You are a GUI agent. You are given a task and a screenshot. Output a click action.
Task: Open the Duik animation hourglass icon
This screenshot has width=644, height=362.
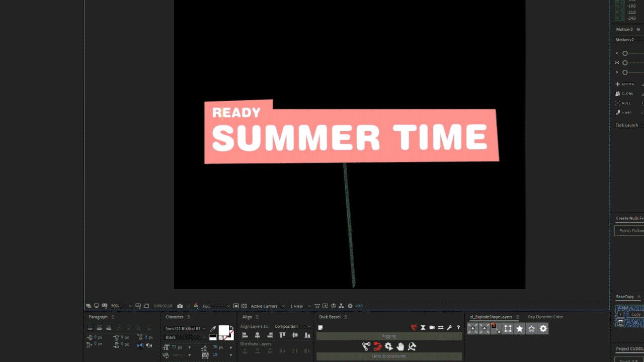coord(423,327)
